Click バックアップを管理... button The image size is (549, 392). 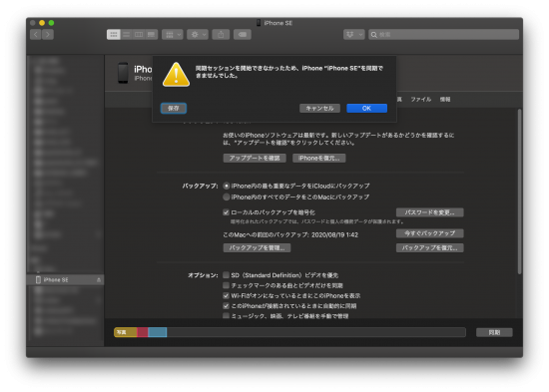pyautogui.click(x=257, y=247)
